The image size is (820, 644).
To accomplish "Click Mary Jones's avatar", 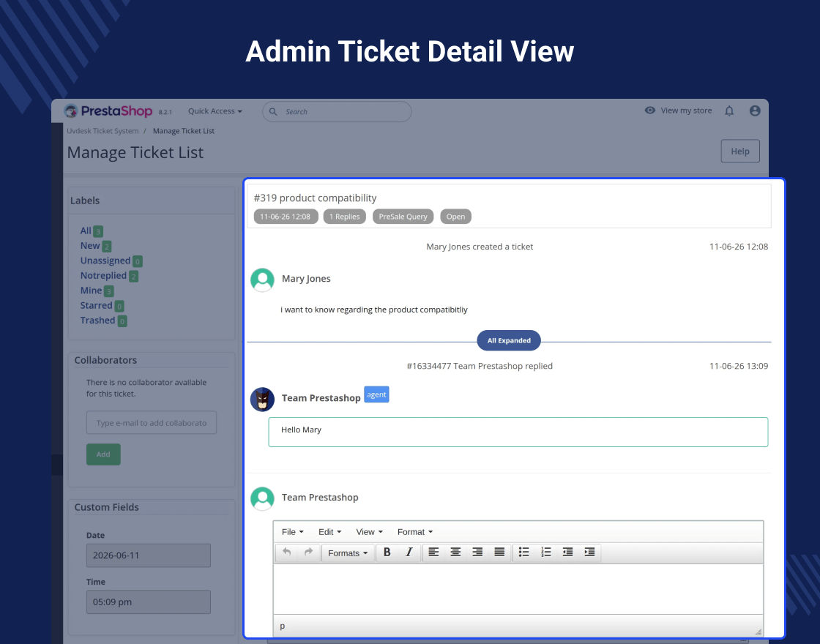I will 263,280.
